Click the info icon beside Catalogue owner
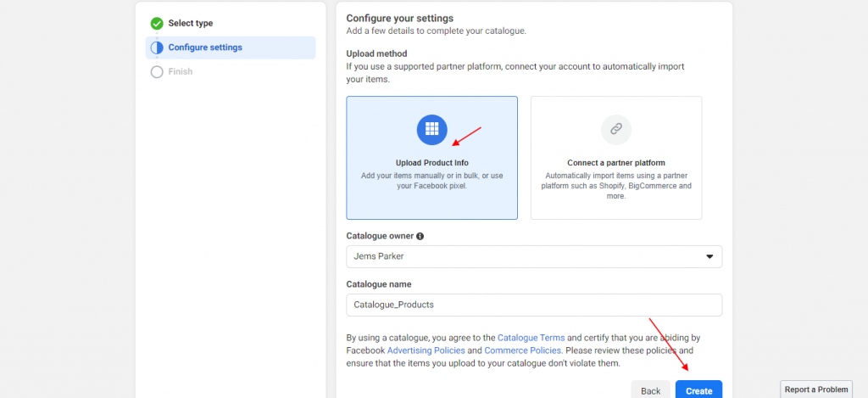 pos(420,236)
